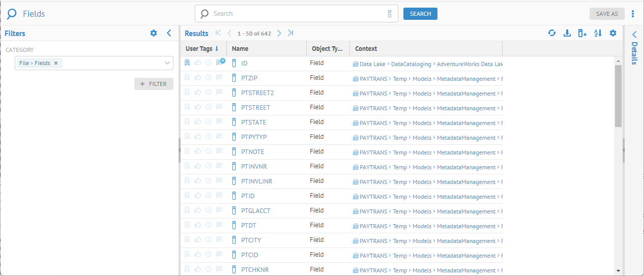The image size is (644, 276).
Task: Sort by the Name column header
Action: pyautogui.click(x=240, y=49)
